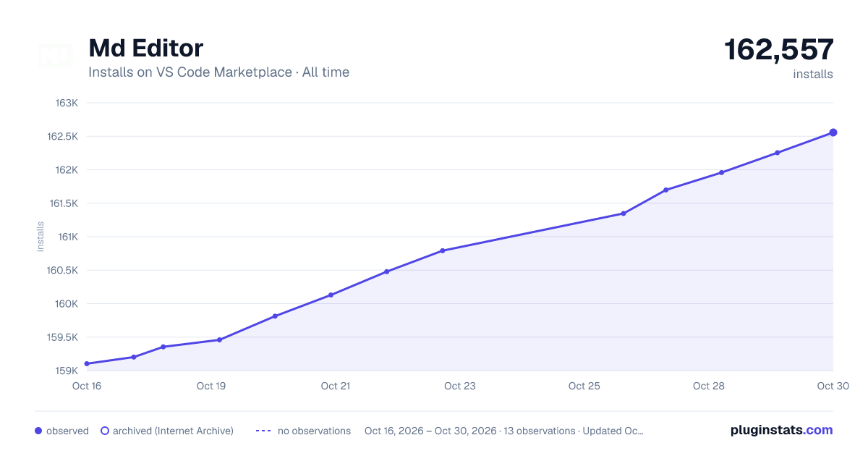Click the Oct 28 x-axis label

[709, 386]
